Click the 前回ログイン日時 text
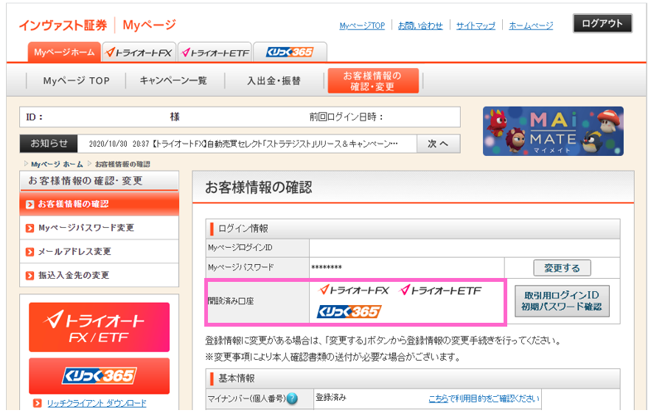Screen dimensions: 655x415 pos(346,117)
